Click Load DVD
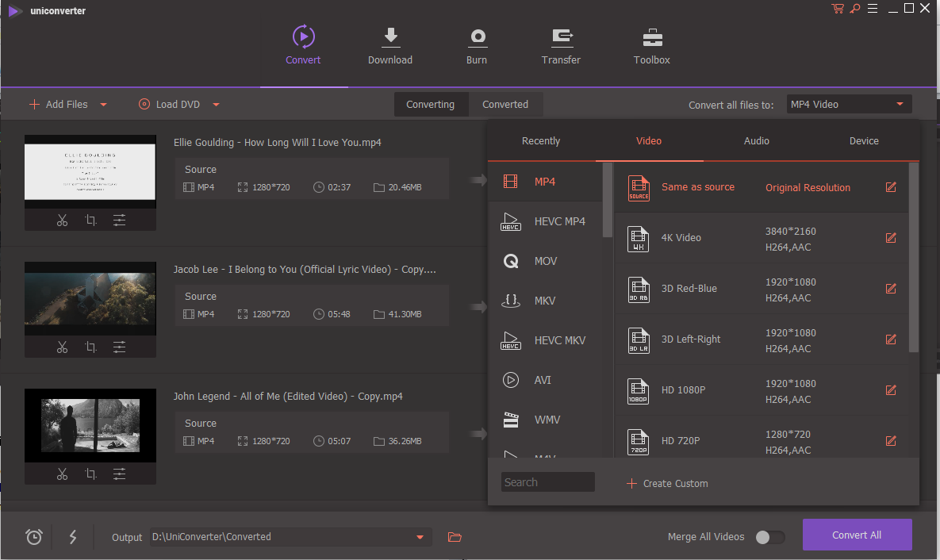 click(x=170, y=105)
